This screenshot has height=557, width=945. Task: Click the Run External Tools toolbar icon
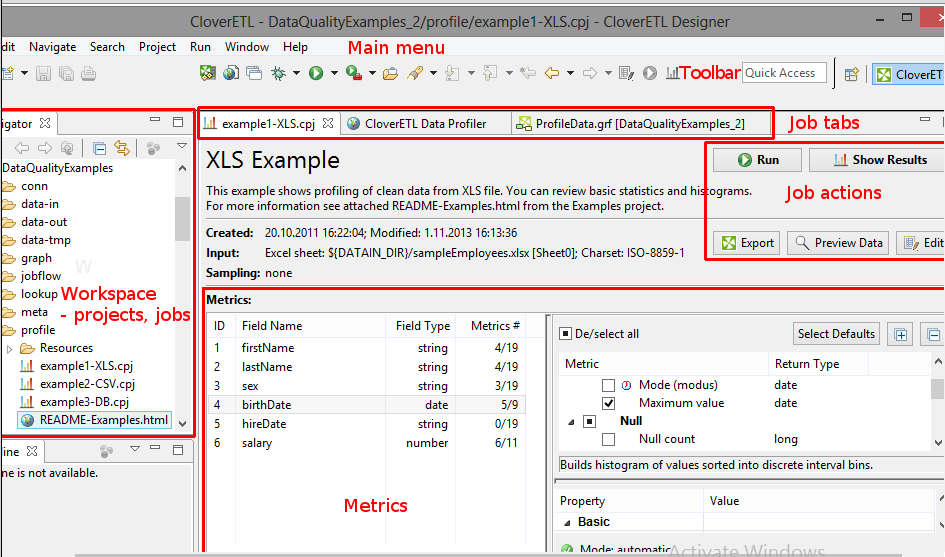click(x=354, y=73)
